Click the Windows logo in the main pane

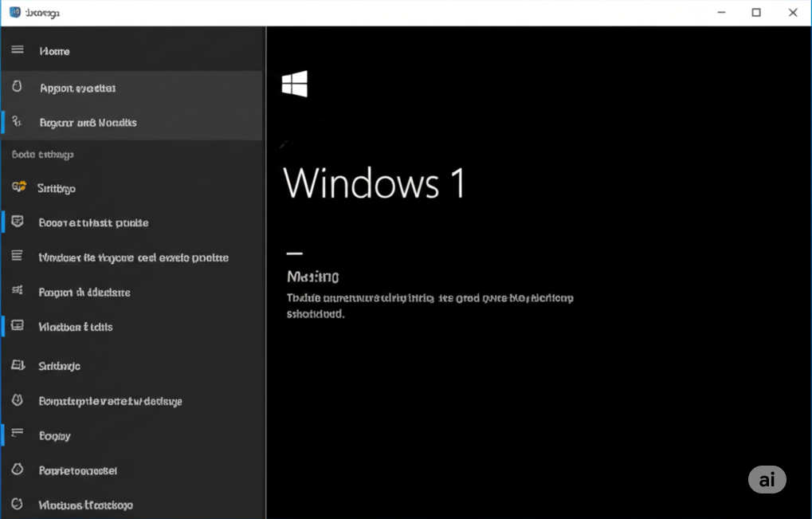click(295, 84)
